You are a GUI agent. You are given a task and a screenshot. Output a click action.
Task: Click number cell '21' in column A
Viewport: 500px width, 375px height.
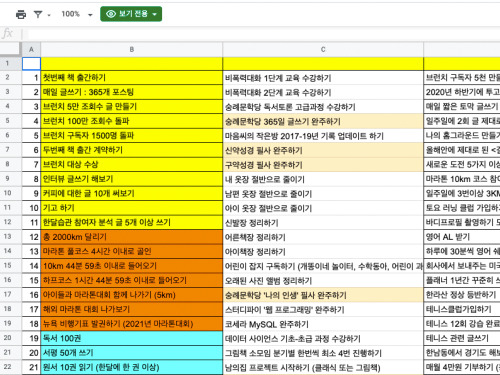(31, 367)
